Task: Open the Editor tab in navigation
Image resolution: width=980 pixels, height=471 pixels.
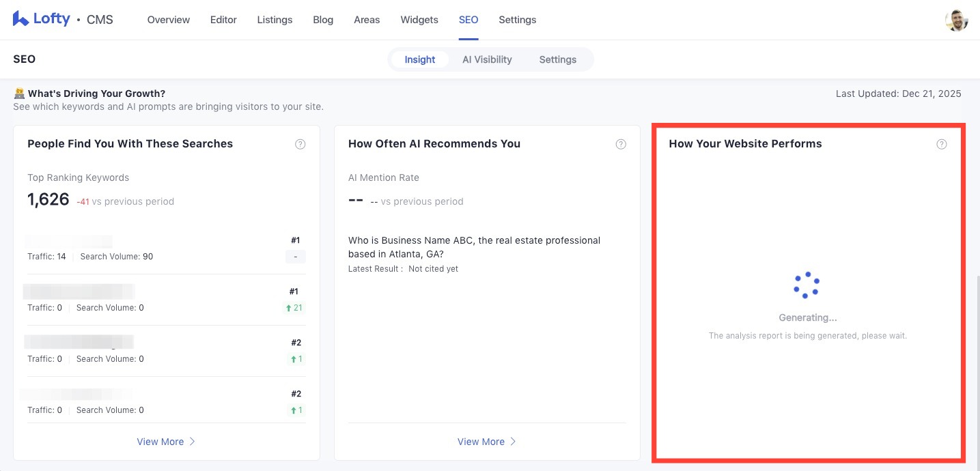Action: click(x=223, y=20)
